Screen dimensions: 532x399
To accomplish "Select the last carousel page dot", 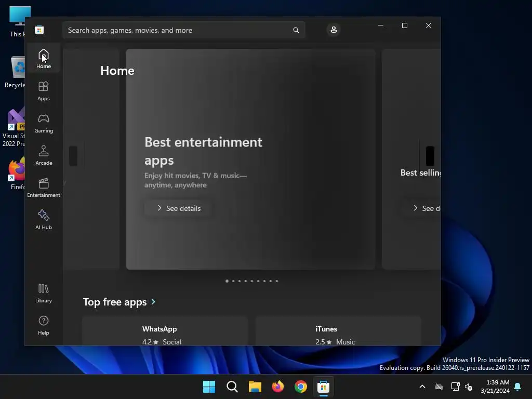I will [x=277, y=281].
